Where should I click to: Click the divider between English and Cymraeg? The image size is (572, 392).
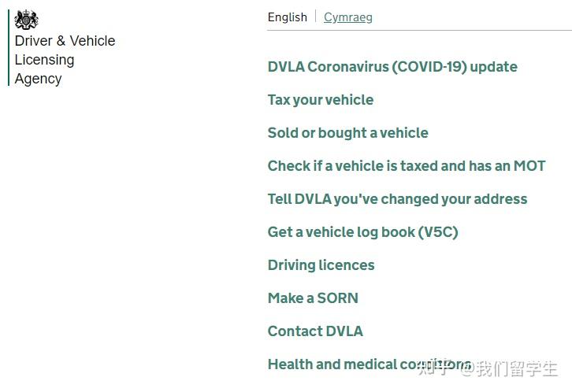pyautogui.click(x=316, y=17)
